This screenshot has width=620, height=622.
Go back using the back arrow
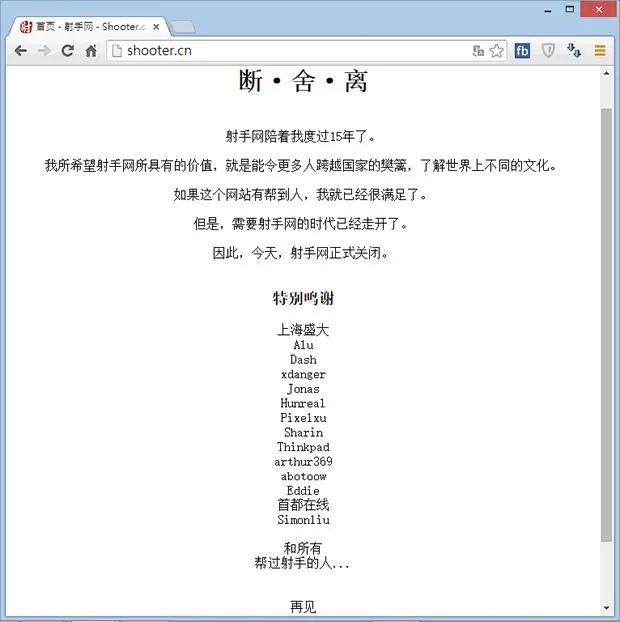pos(21,51)
